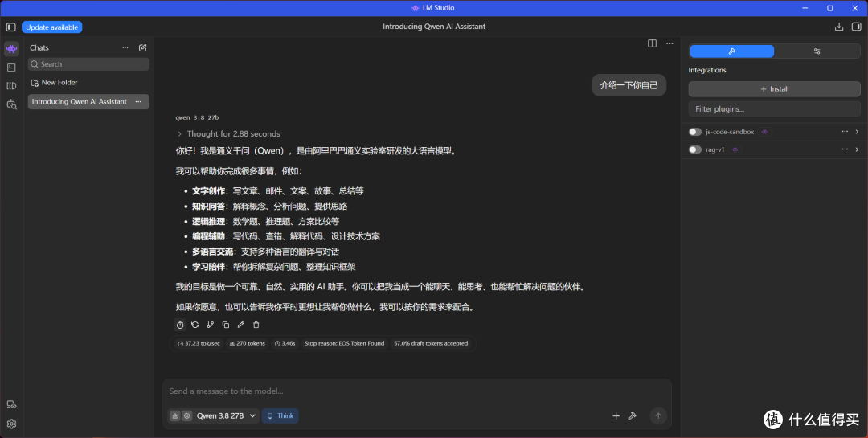This screenshot has height=438, width=868.
Task: Click the 3.46s time stat
Action: (x=285, y=344)
